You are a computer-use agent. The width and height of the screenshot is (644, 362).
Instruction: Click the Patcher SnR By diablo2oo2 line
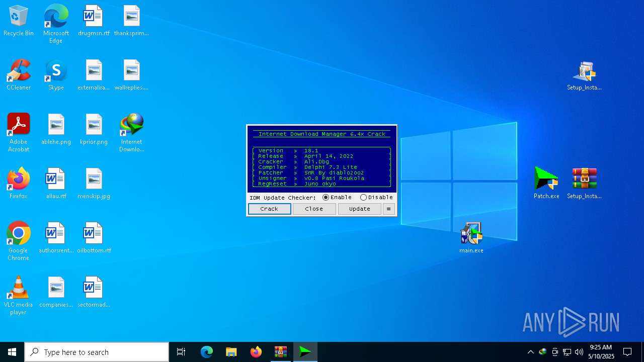tap(321, 172)
